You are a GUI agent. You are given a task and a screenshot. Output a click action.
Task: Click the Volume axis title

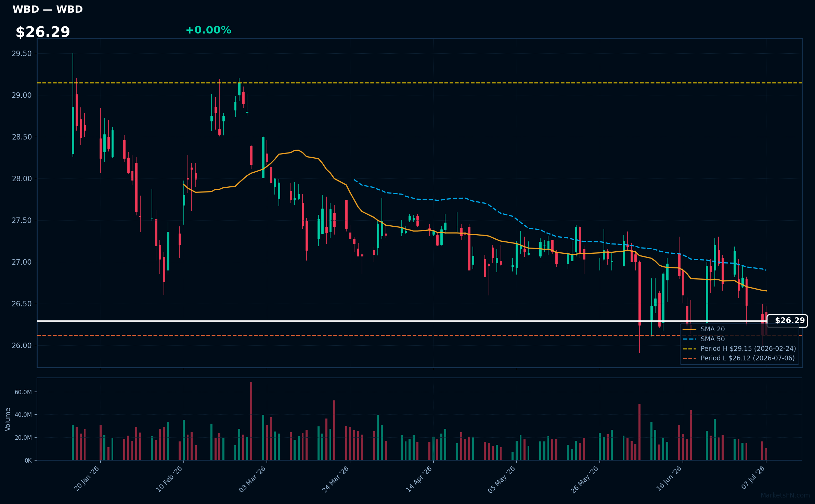[x=8, y=419]
